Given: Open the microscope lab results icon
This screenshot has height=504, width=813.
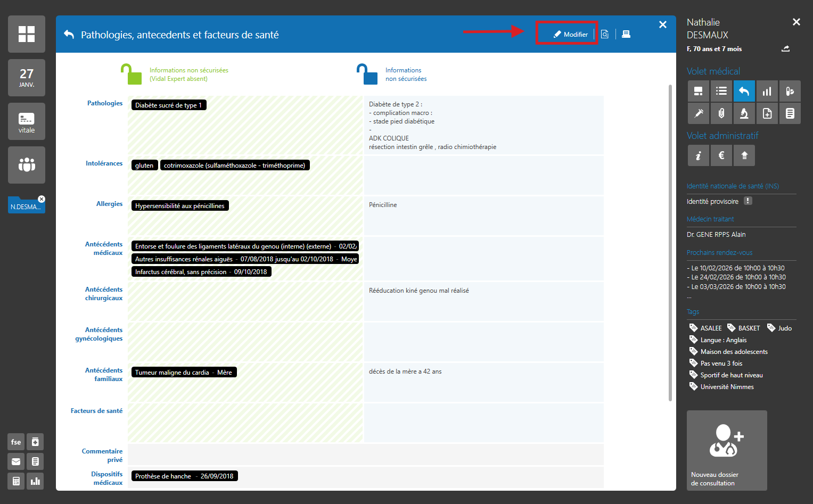Looking at the screenshot, I should point(744,113).
